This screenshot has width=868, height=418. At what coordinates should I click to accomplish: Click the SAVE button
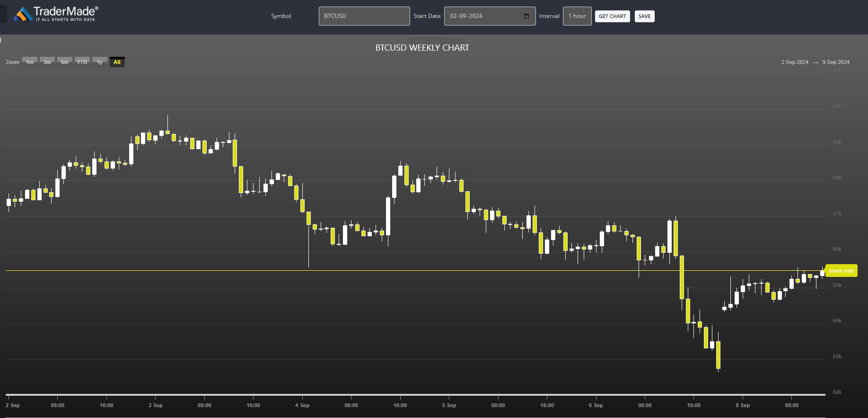pos(644,16)
